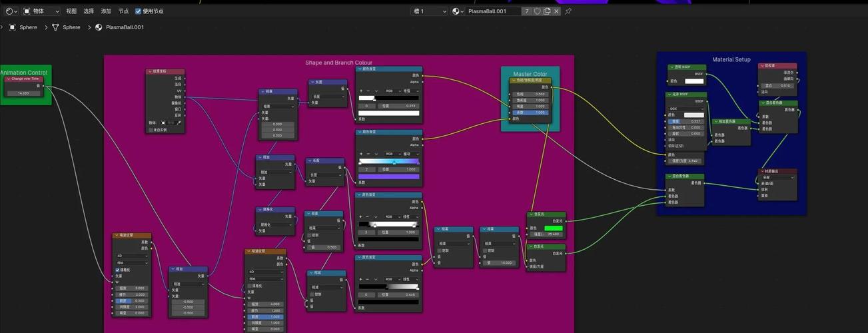Uncheck the checked 规格化 box in noise texture
Image resolution: width=868 pixels, height=333 pixels.
point(117,270)
